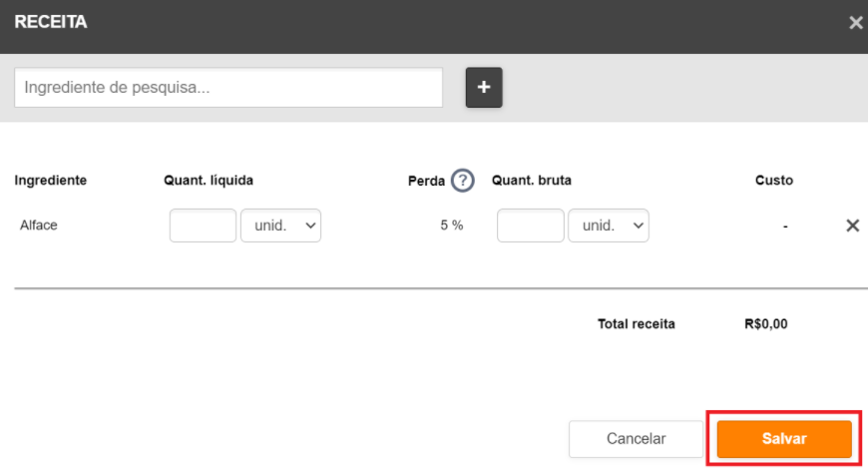Open the Perda help question-mark icon
This screenshot has width=868, height=474.
462,181
